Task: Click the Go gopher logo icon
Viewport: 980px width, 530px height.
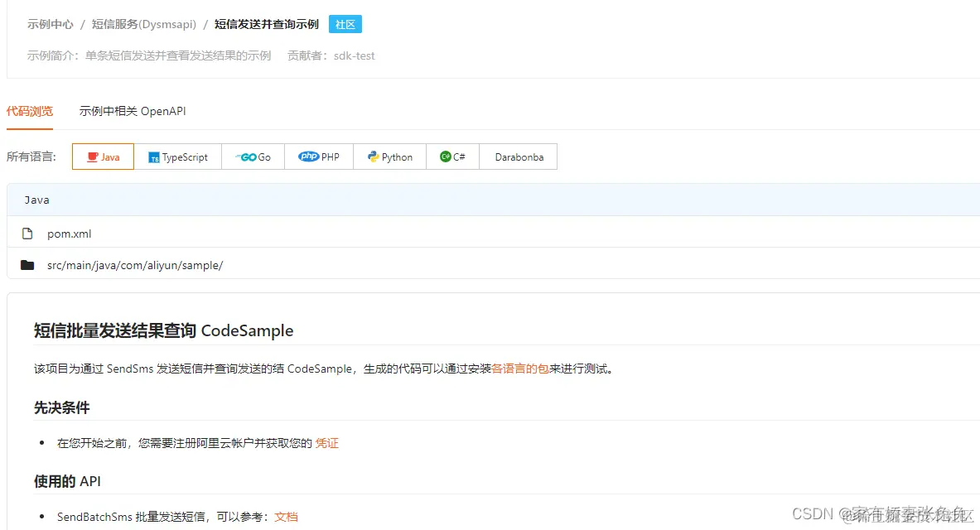Action: (x=246, y=157)
